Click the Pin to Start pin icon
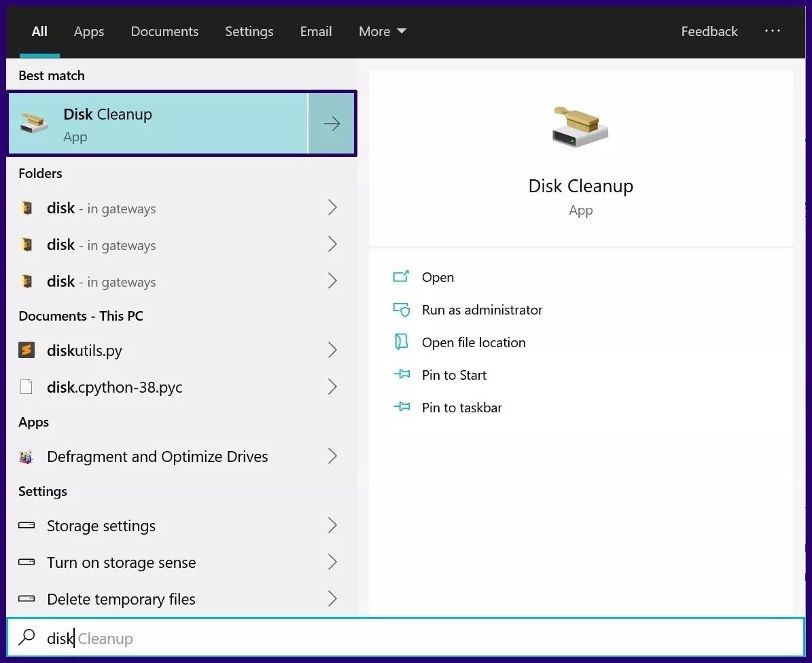The image size is (812, 663). [x=402, y=374]
